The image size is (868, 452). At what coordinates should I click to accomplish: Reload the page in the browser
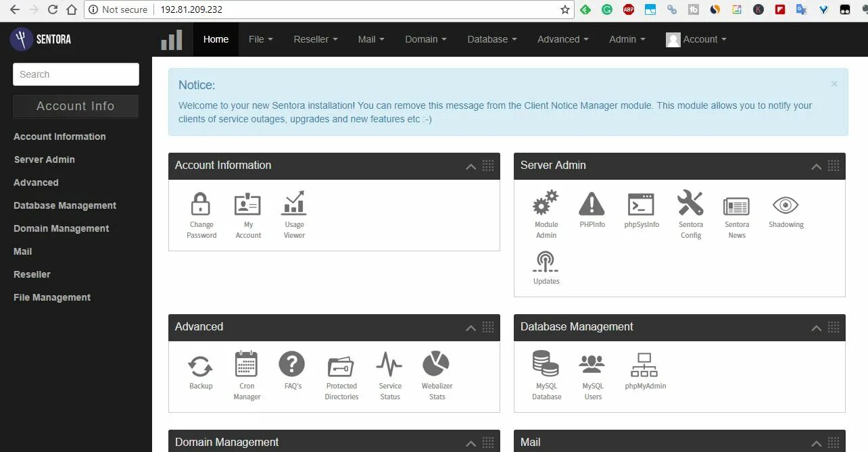(x=51, y=9)
